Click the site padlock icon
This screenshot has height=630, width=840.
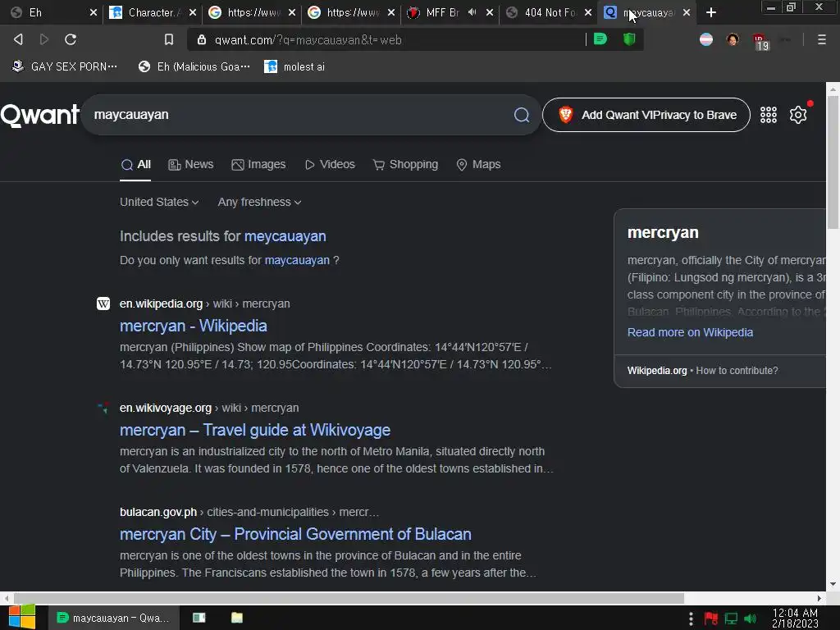[202, 39]
